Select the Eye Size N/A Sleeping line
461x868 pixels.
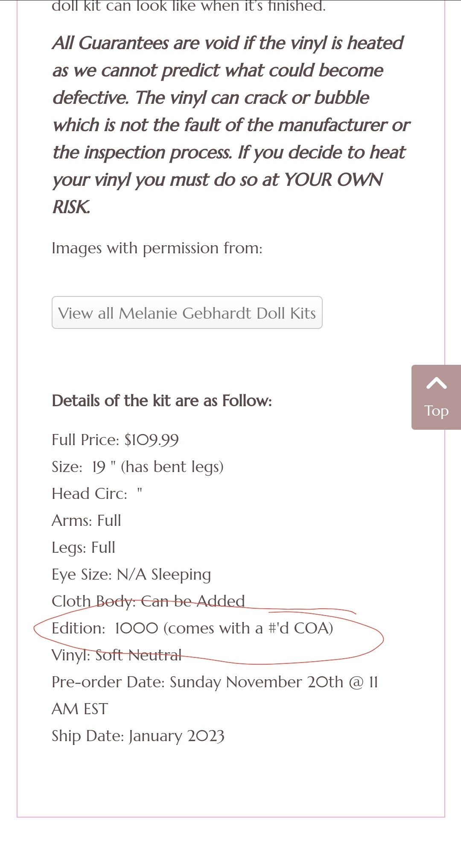pyautogui.click(x=131, y=575)
